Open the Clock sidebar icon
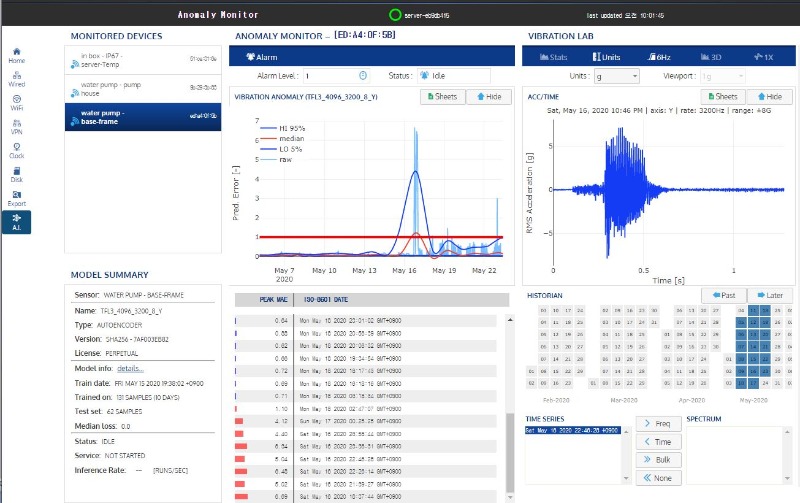The width and height of the screenshot is (800, 503). click(16, 150)
